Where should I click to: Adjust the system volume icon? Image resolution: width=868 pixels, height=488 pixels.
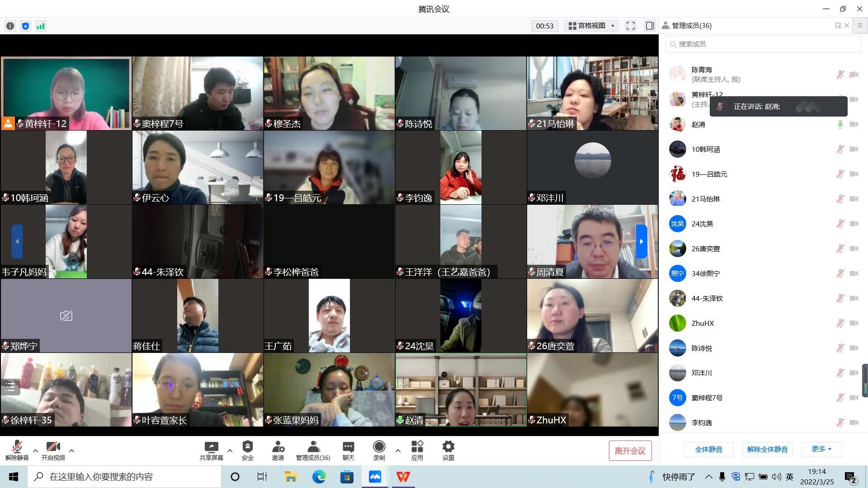776,477
